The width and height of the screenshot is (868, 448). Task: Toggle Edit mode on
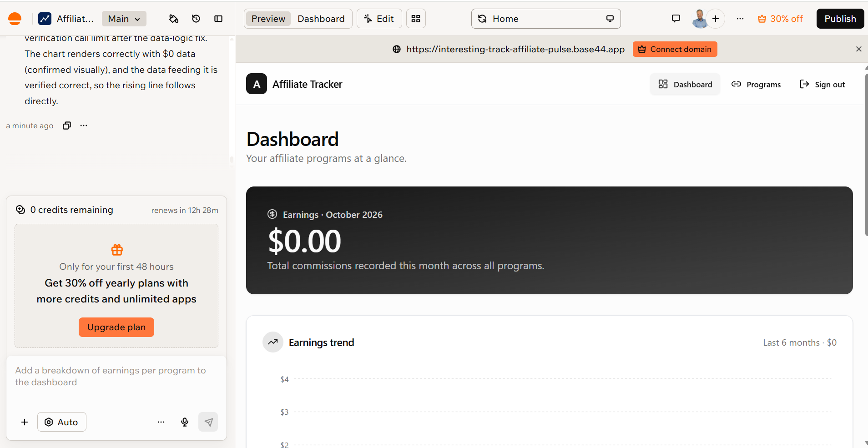pos(379,19)
